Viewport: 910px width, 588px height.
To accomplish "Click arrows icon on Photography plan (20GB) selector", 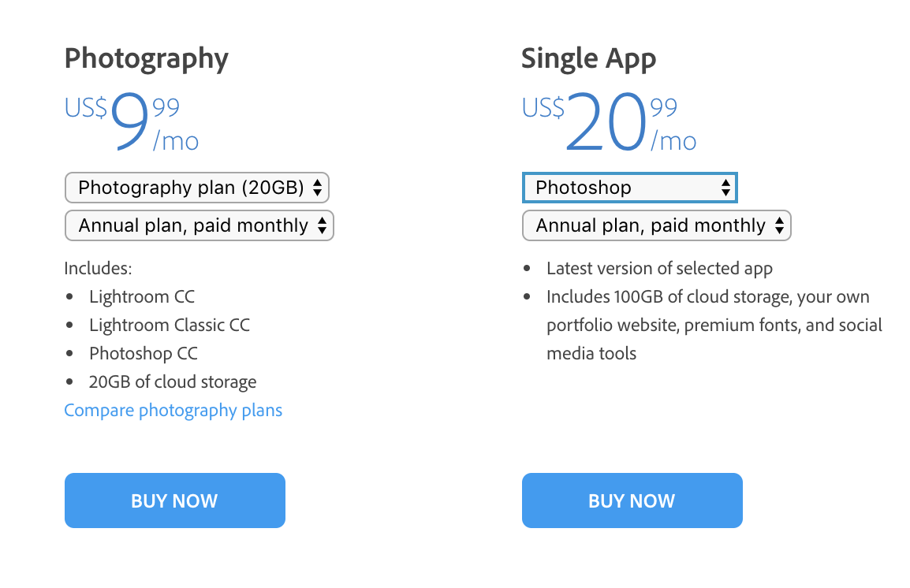I will click(317, 188).
